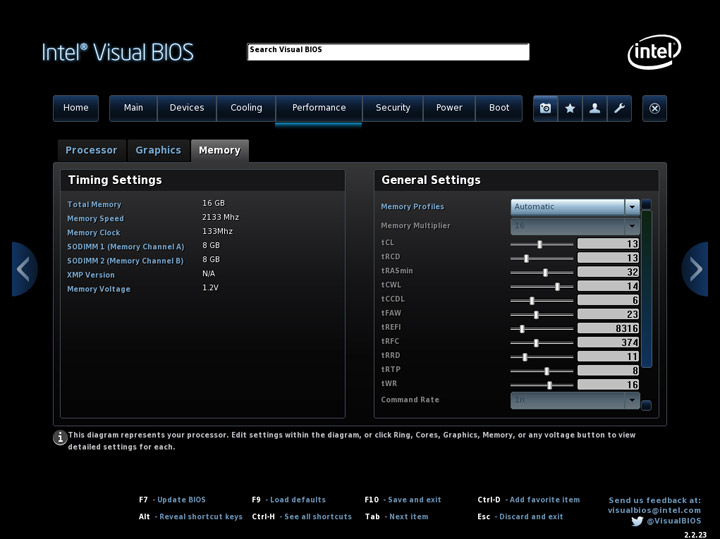Go to next page with right arrow
The height and width of the screenshot is (539, 720).
click(695, 269)
